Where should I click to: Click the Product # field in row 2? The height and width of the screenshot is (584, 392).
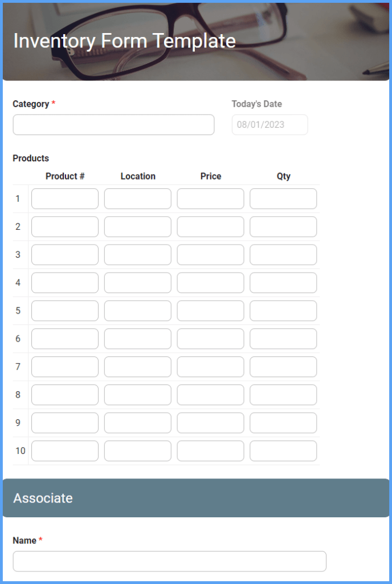click(64, 226)
